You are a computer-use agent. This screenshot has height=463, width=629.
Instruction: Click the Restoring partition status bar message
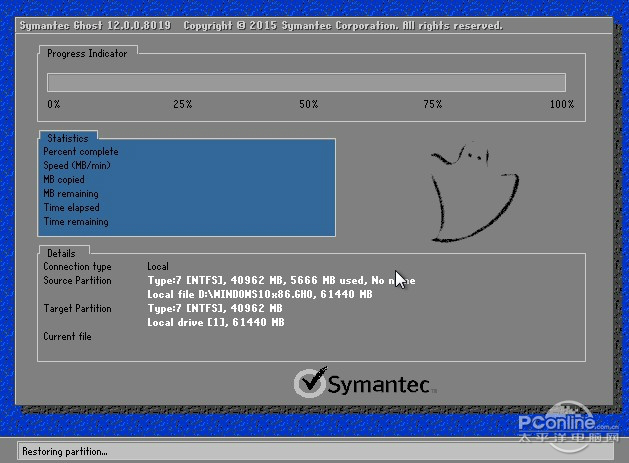tap(65, 452)
